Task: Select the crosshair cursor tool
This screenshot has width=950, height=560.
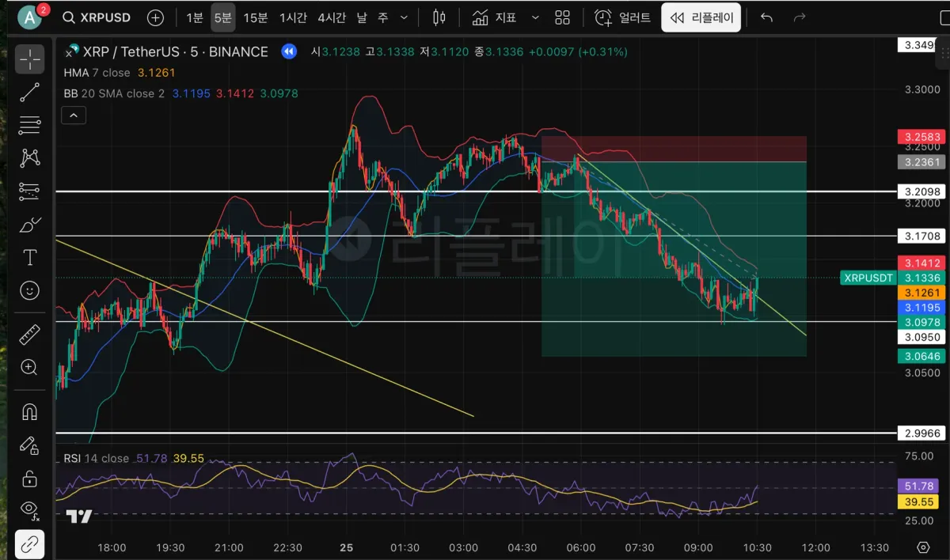Action: (30, 59)
